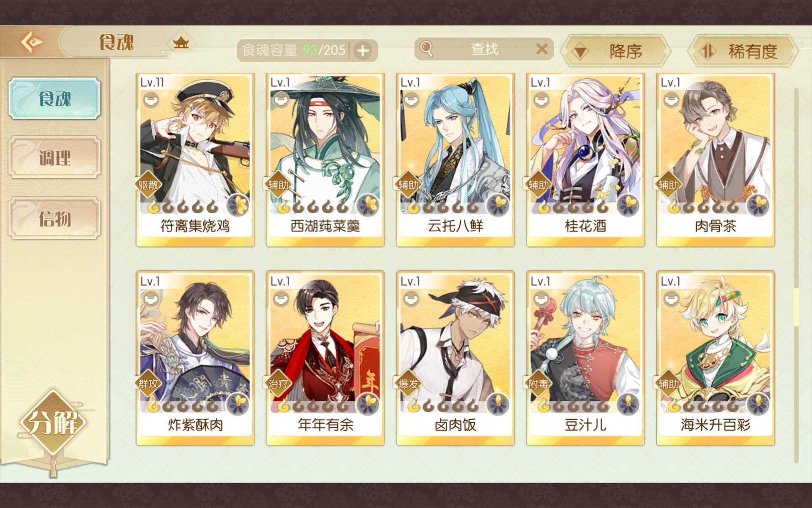812x508 pixels.
Task: Click the 分解 button
Action: (x=52, y=422)
